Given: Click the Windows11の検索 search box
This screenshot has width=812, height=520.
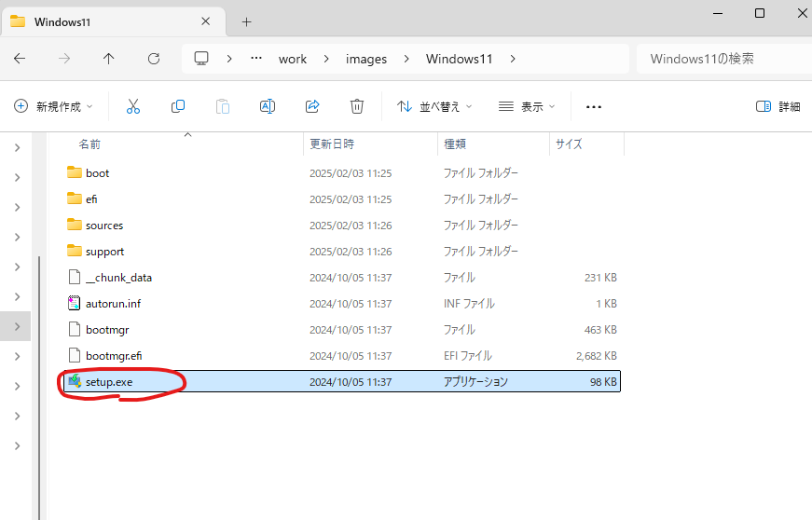Looking at the screenshot, I should coord(724,59).
